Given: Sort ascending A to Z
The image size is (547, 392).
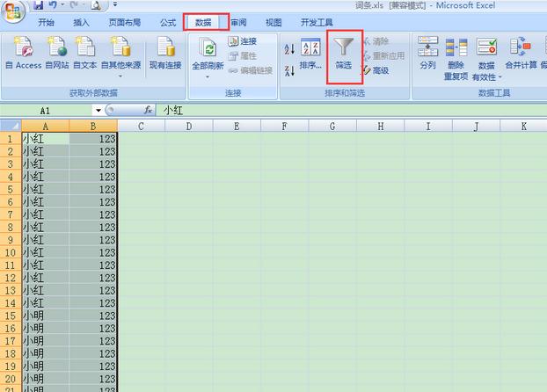Looking at the screenshot, I should click(x=289, y=49).
